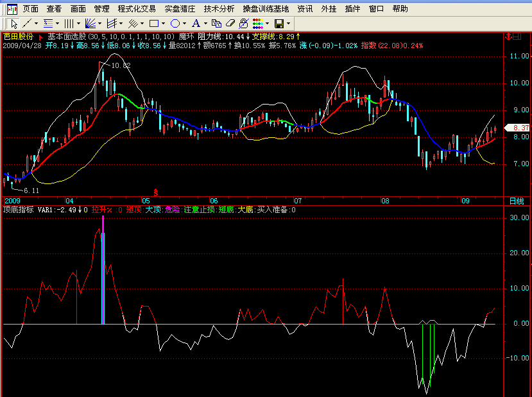Select the diagonal parallel lines tool
The height and width of the screenshot is (397, 532).
pyautogui.click(x=133, y=24)
